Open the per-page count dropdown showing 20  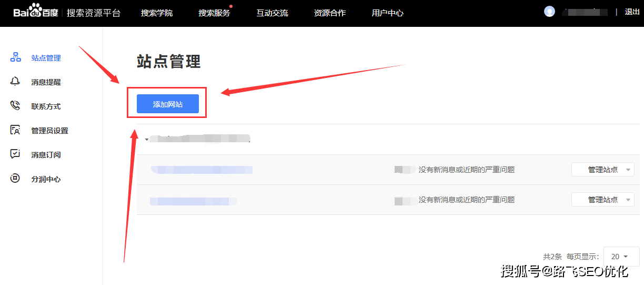[x=619, y=257]
